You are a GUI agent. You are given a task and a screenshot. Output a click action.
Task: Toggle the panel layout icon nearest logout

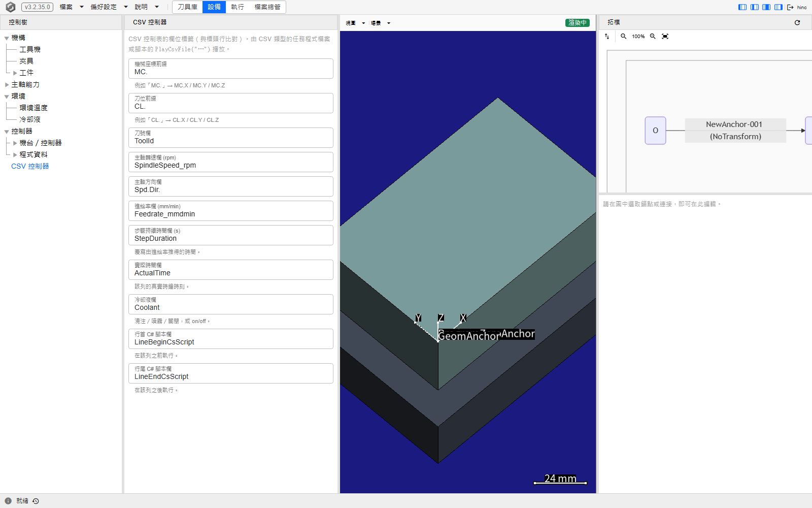click(779, 7)
